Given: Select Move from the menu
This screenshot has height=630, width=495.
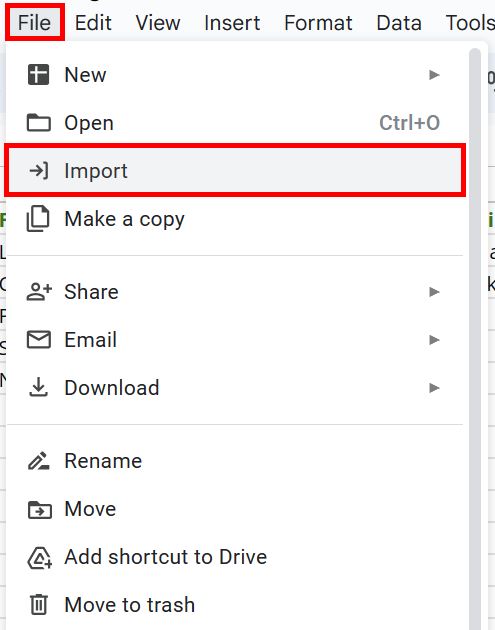Looking at the screenshot, I should point(235,509).
